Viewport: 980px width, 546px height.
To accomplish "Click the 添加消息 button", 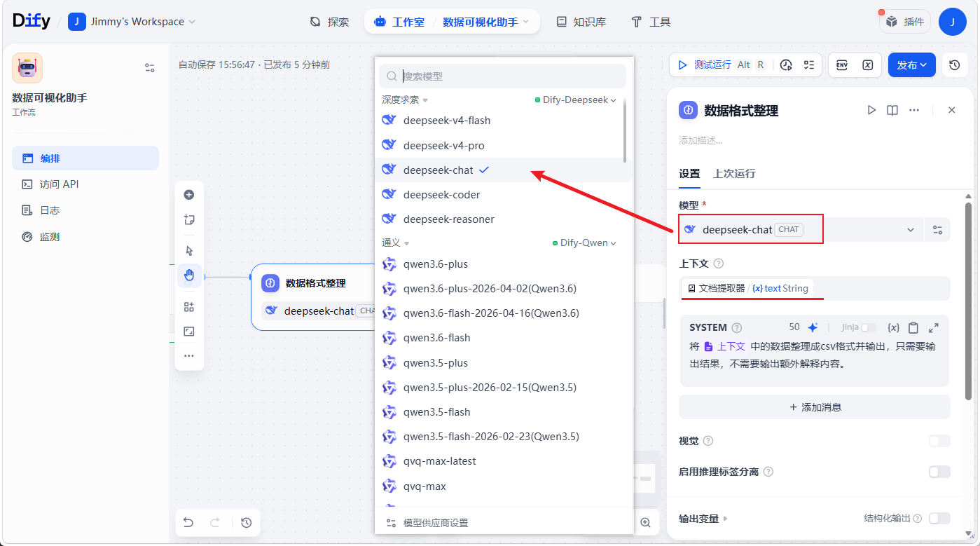I will point(815,407).
